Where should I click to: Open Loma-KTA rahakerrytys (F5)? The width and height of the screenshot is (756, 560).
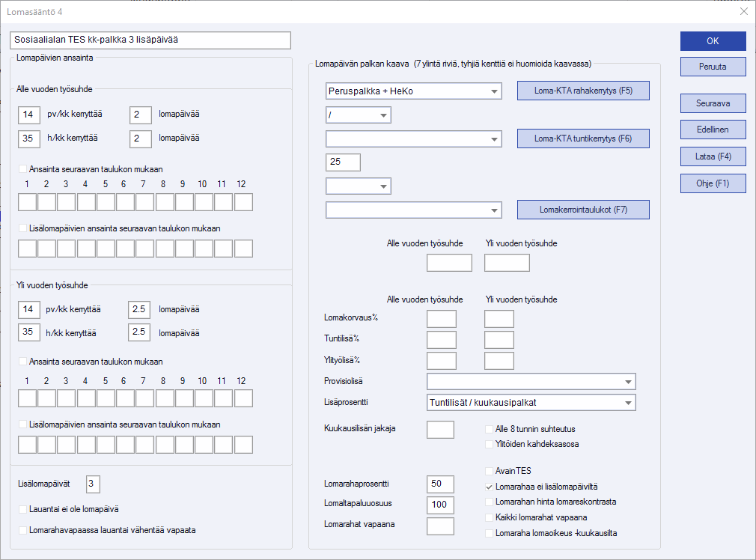point(583,91)
